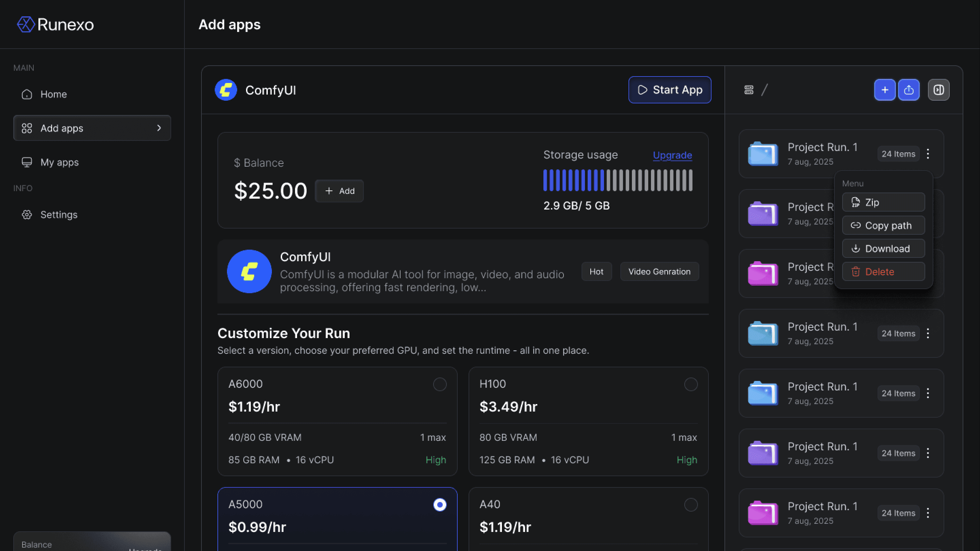Open three-dot menu of first project folder
The height and width of the screenshot is (551, 980).
coord(928,154)
